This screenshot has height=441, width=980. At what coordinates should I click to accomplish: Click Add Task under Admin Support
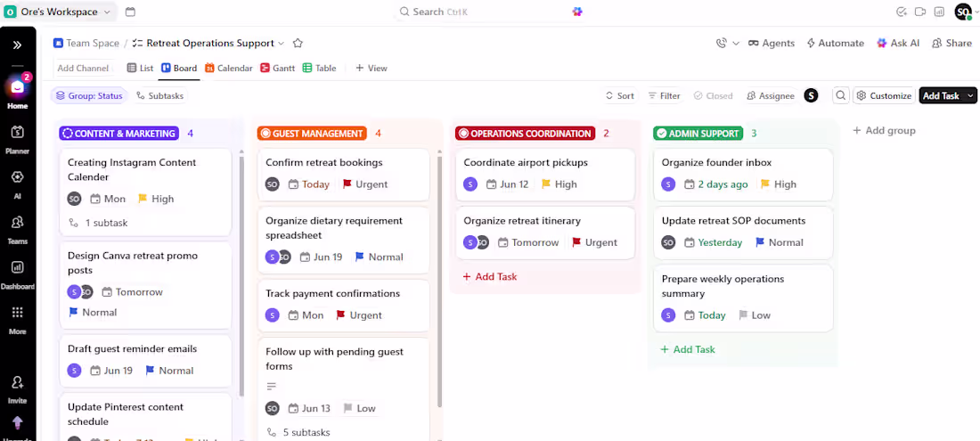point(688,349)
